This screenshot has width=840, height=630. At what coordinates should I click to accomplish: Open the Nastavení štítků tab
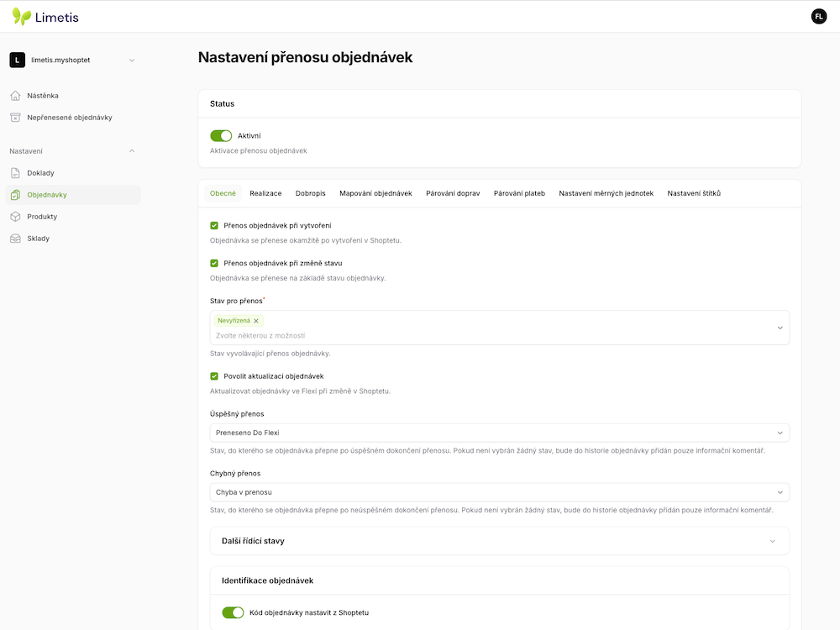click(x=694, y=193)
